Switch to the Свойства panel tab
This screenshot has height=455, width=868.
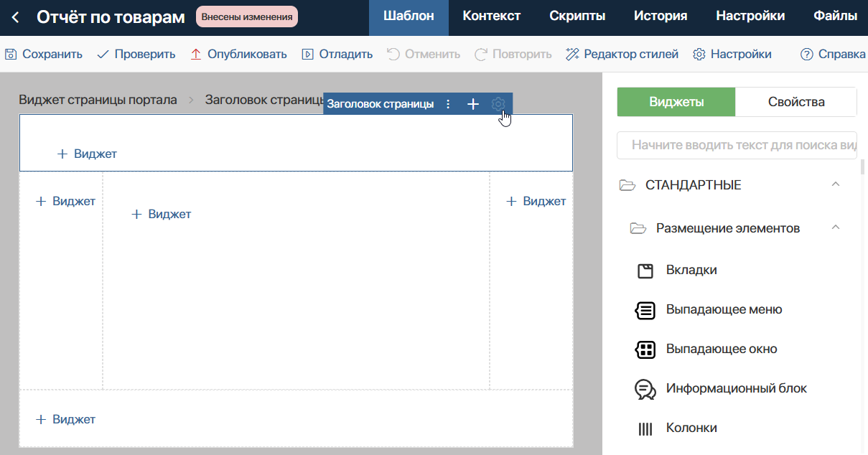pyautogui.click(x=796, y=102)
